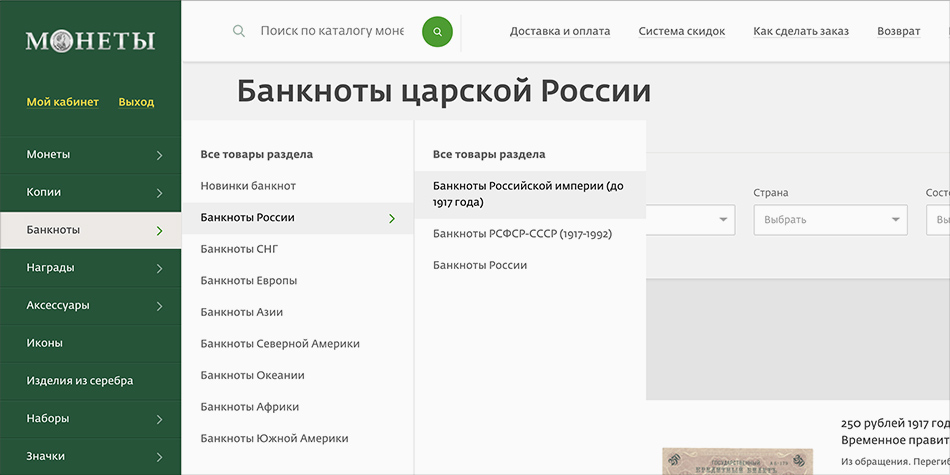Viewport: 950px width, 475px height.
Task: Select last Банкноты России item in second submenu
Action: [x=480, y=265]
